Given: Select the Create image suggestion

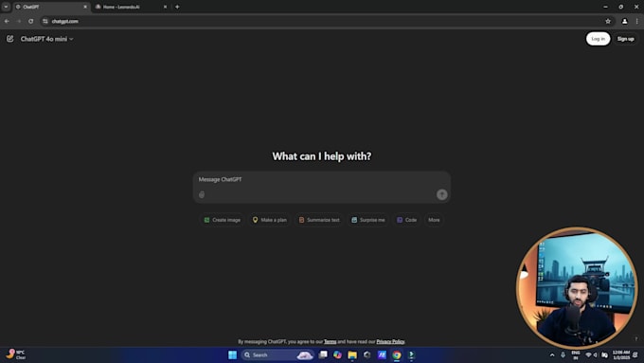Looking at the screenshot, I should click(223, 220).
